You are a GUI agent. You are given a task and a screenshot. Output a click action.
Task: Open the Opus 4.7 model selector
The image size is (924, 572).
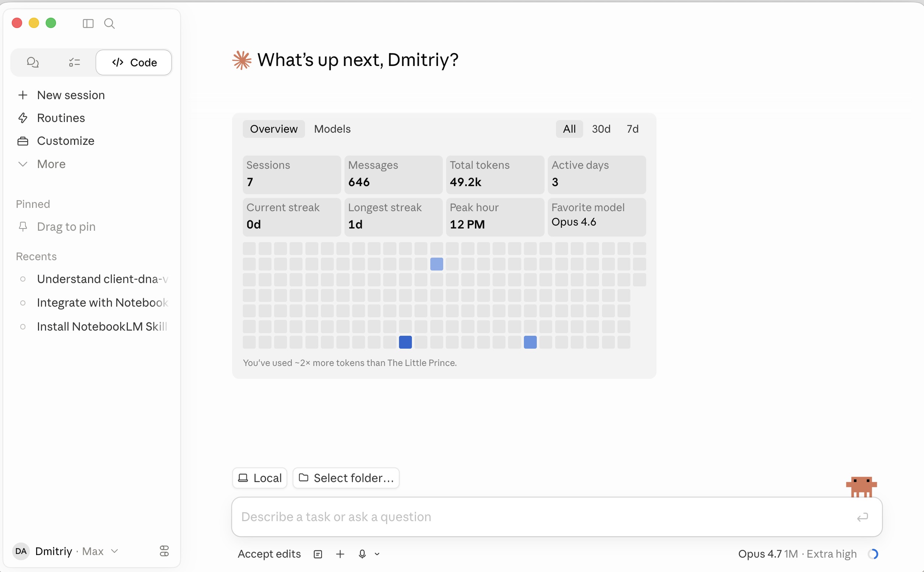797,554
